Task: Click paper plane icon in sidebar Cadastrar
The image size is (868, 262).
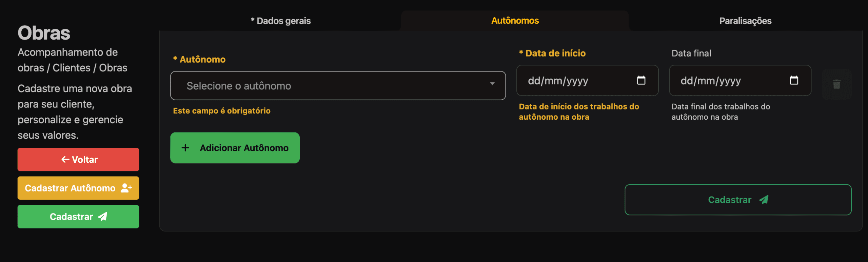Action: tap(103, 217)
